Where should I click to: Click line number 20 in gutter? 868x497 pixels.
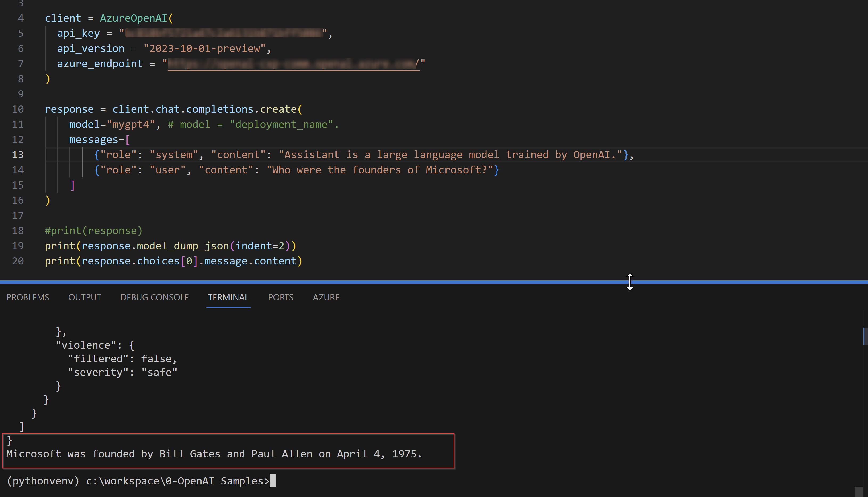click(x=18, y=261)
